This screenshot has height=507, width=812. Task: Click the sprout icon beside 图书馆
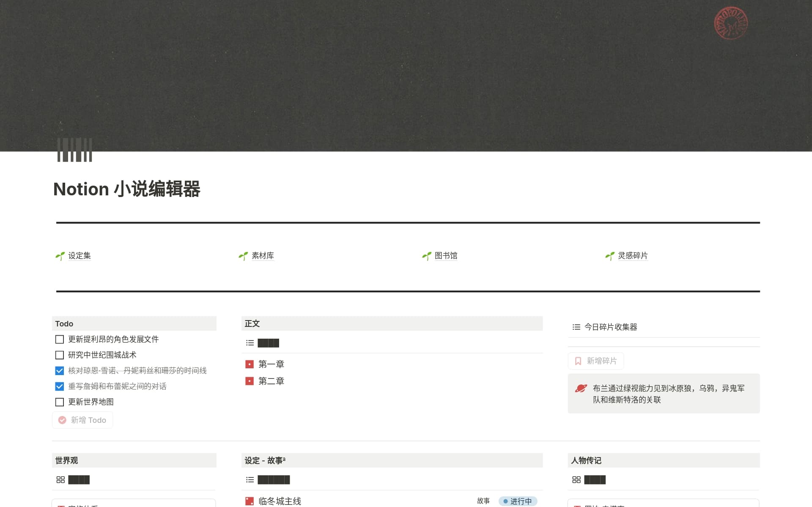[427, 256]
